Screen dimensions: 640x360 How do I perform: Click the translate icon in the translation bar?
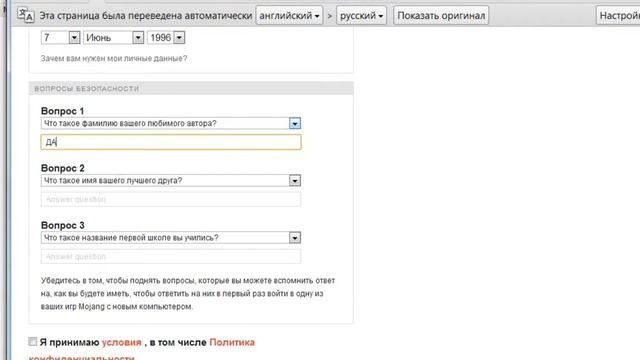point(26,15)
